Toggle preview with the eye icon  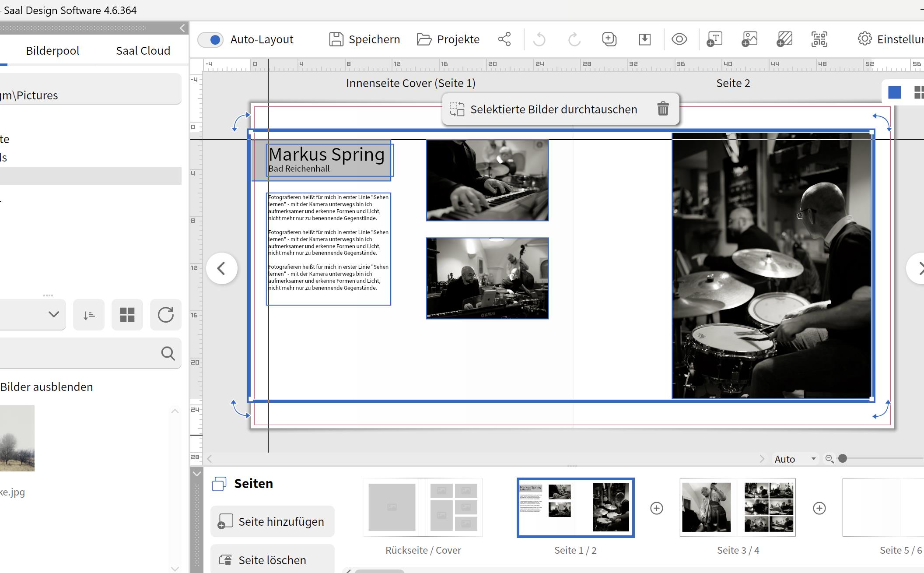(679, 39)
